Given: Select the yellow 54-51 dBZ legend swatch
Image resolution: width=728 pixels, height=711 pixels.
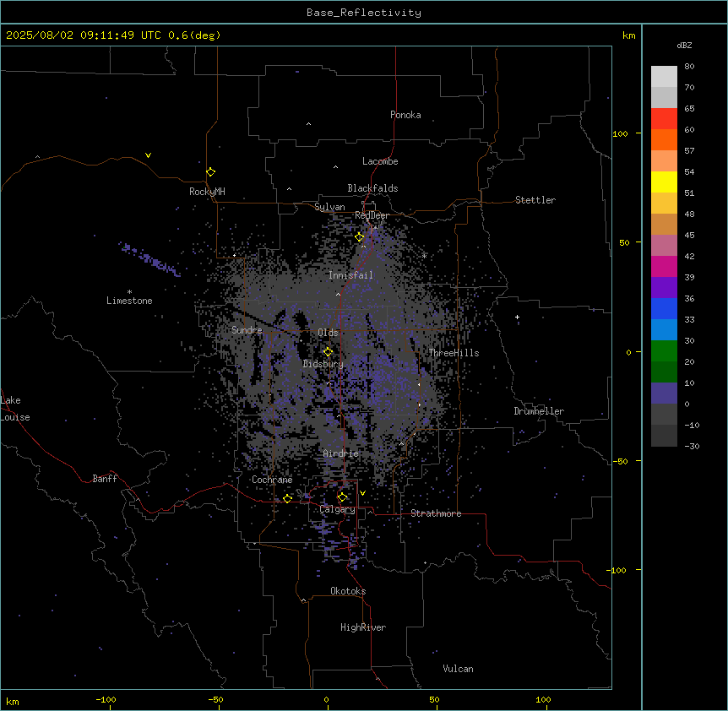Looking at the screenshot, I should (x=664, y=182).
